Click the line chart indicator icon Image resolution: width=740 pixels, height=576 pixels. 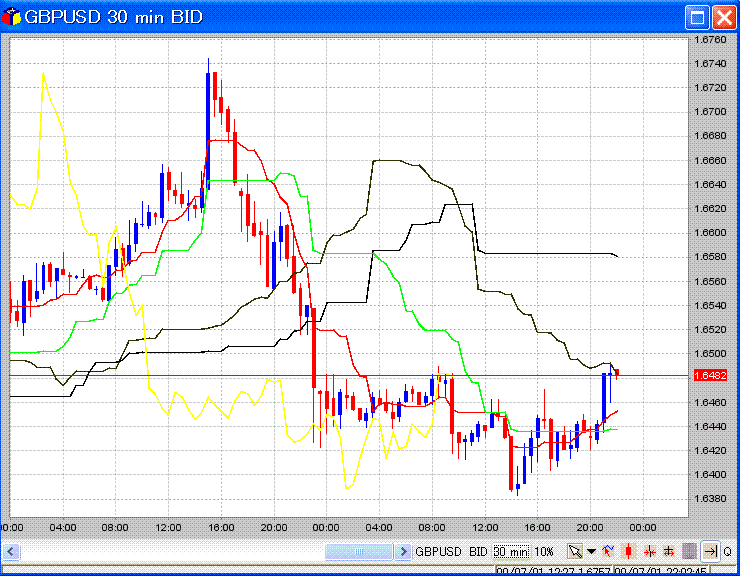coord(608,551)
